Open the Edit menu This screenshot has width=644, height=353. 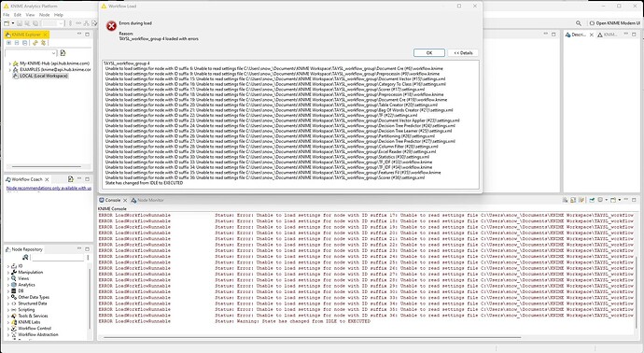pyautogui.click(x=18, y=15)
